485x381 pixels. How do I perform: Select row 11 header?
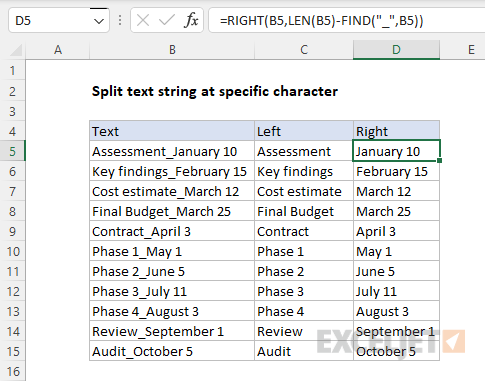point(13,271)
